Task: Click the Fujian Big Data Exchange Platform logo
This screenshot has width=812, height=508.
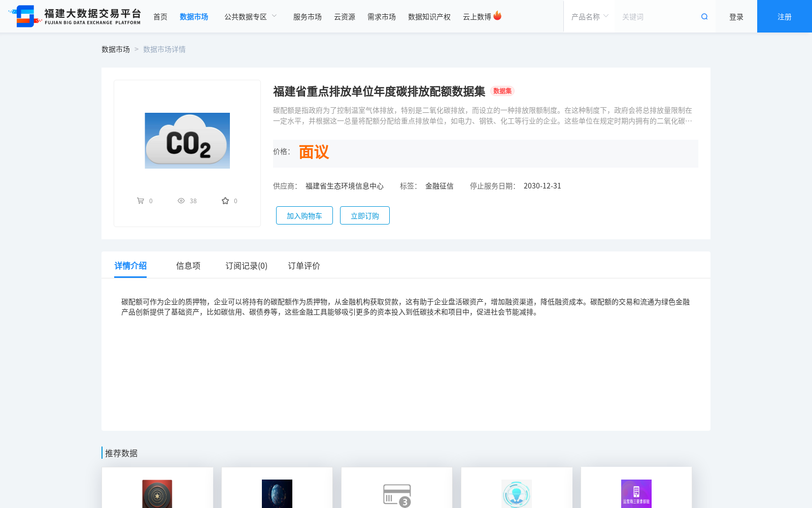Action: 75,16
